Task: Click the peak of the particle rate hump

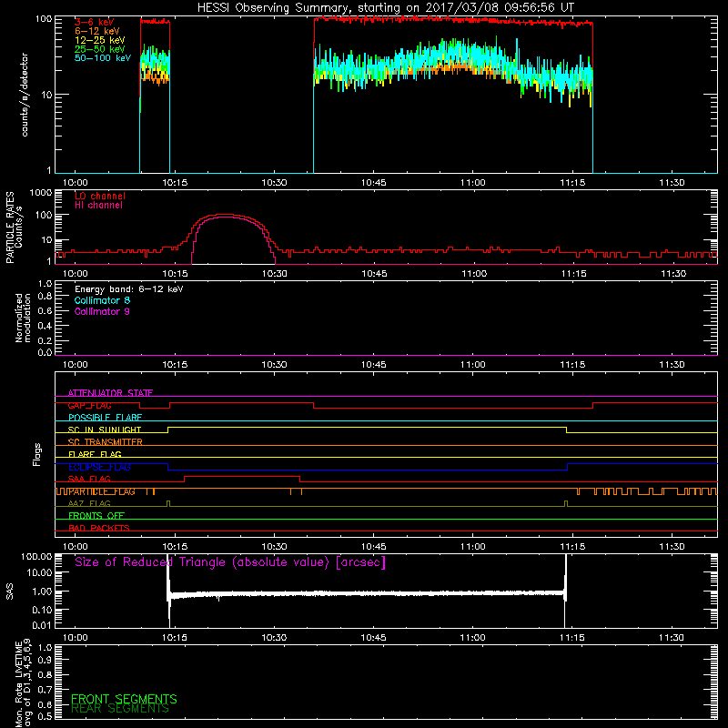Action: 226,215
